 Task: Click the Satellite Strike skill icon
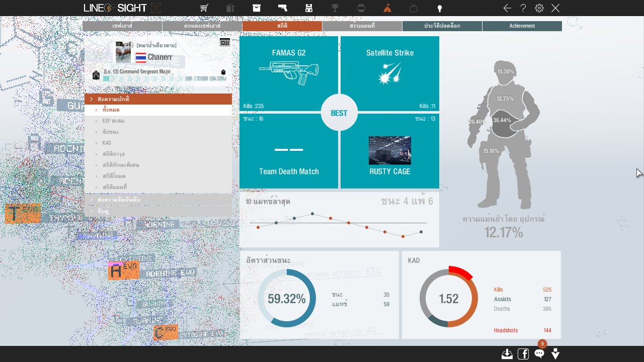390,73
